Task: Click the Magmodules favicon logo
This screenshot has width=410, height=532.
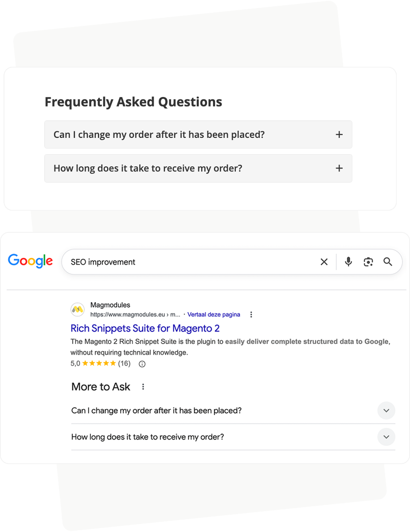Action: coord(78,309)
